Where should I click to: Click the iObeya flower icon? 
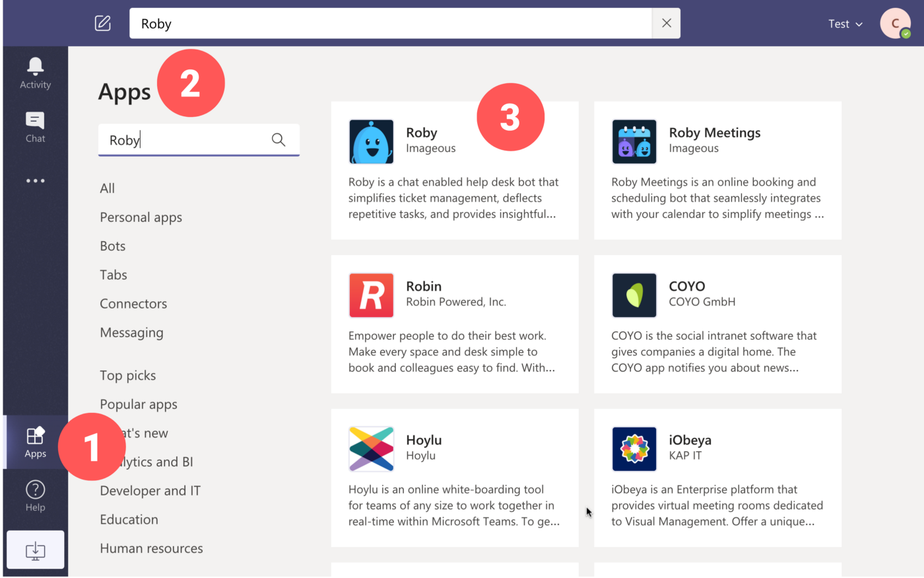(634, 449)
